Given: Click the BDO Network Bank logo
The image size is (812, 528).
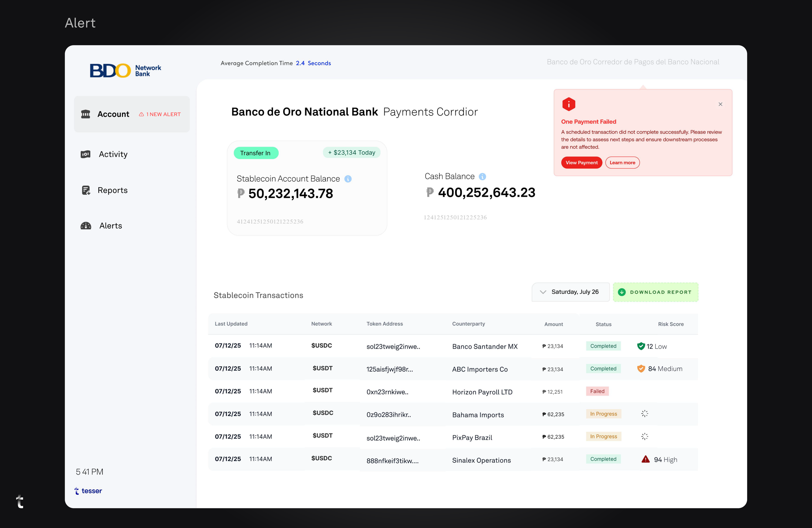Looking at the screenshot, I should coord(126,70).
